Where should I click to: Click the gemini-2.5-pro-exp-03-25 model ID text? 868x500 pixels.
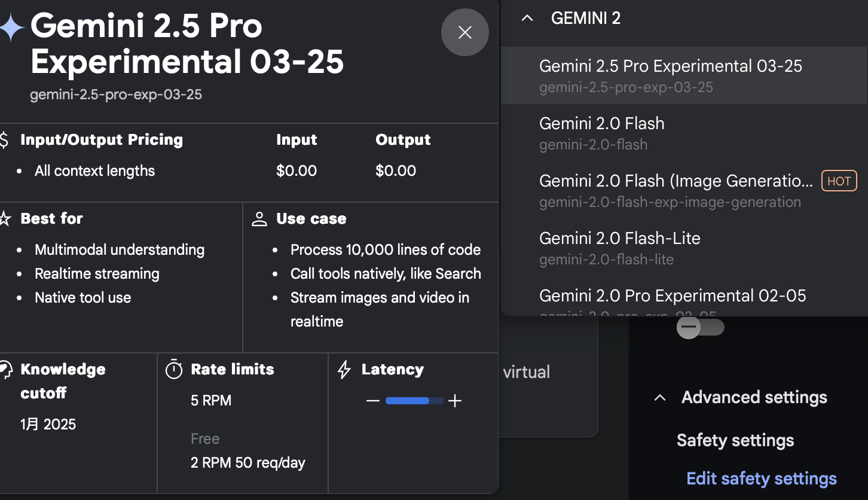[x=116, y=94]
